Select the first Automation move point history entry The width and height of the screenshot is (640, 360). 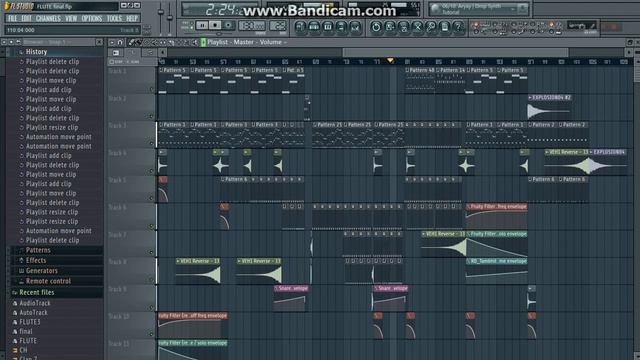point(58,137)
